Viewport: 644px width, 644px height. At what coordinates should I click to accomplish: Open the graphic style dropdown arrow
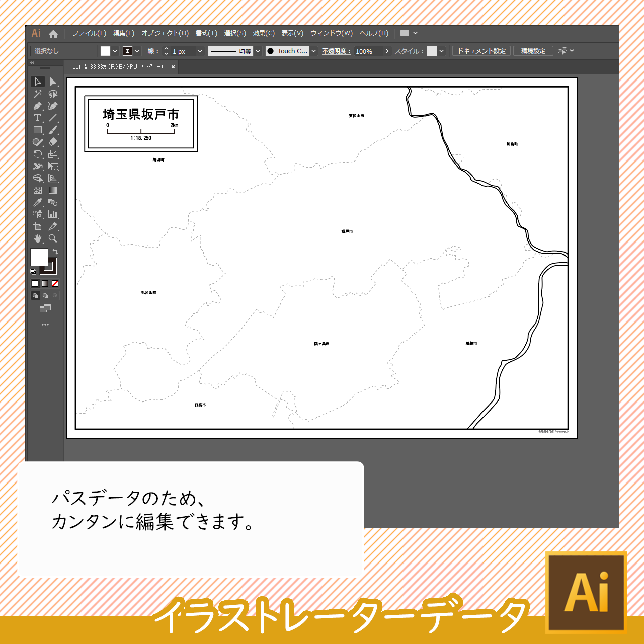(x=442, y=51)
